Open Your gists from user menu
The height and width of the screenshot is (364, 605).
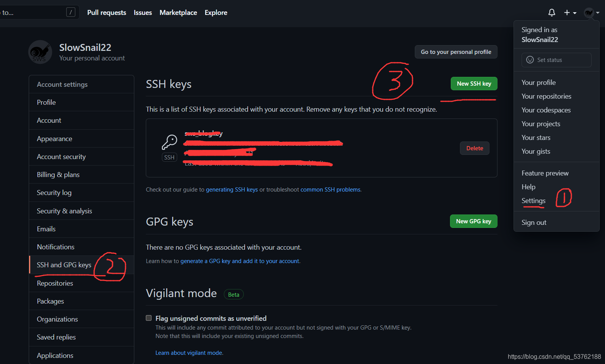click(x=556, y=151)
